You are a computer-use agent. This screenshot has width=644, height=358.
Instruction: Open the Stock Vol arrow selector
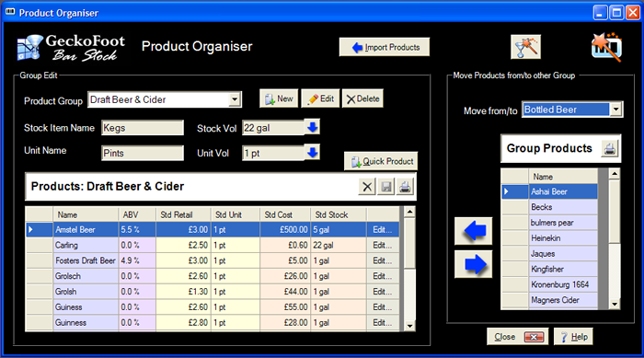pos(313,127)
